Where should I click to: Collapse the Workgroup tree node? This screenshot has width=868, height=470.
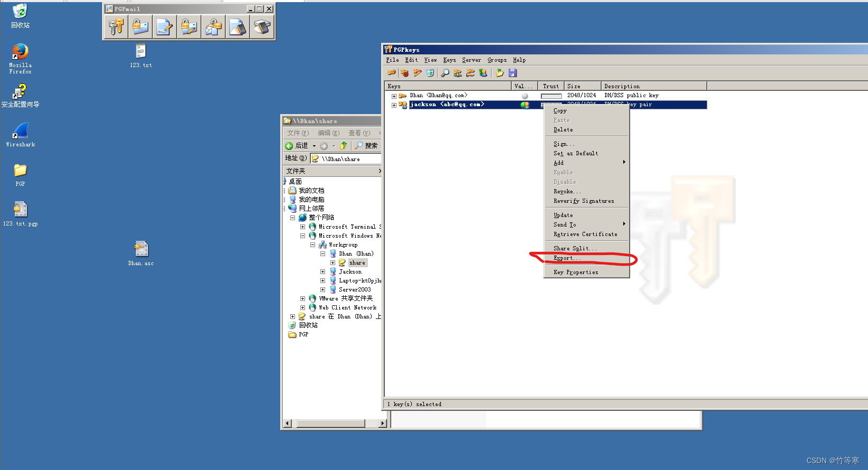tap(312, 245)
